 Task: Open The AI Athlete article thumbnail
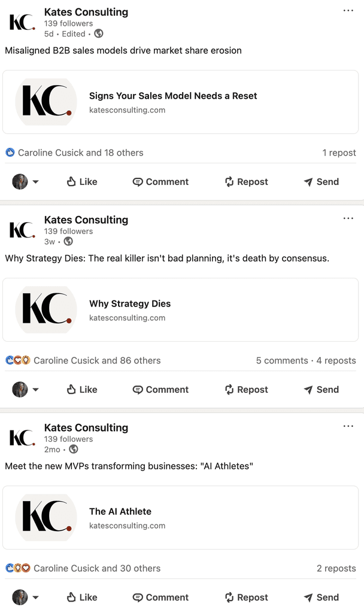[x=46, y=518]
